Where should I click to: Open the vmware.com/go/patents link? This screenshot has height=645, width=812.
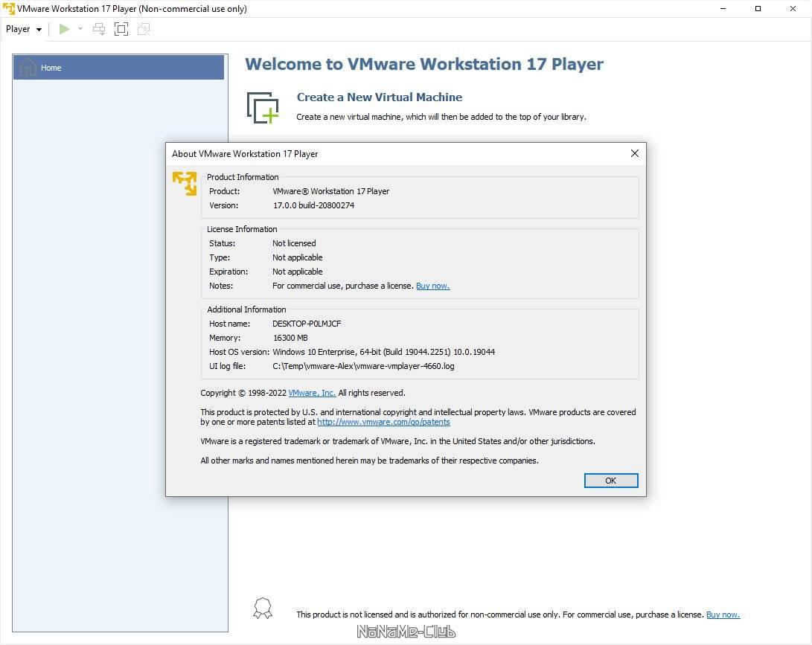click(x=384, y=422)
